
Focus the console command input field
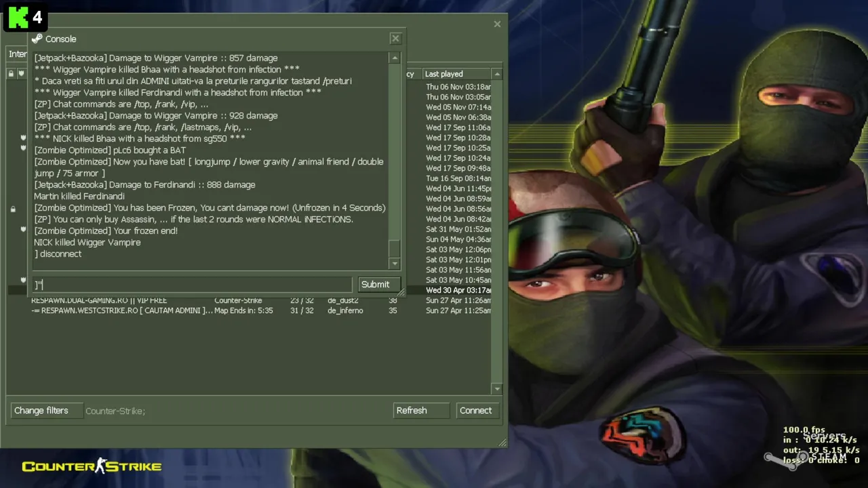[193, 285]
